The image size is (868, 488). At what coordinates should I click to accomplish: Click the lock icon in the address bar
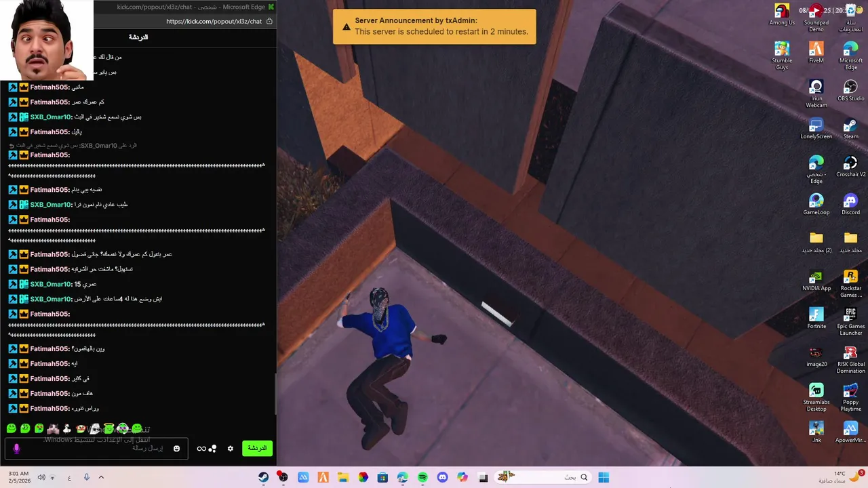269,21
